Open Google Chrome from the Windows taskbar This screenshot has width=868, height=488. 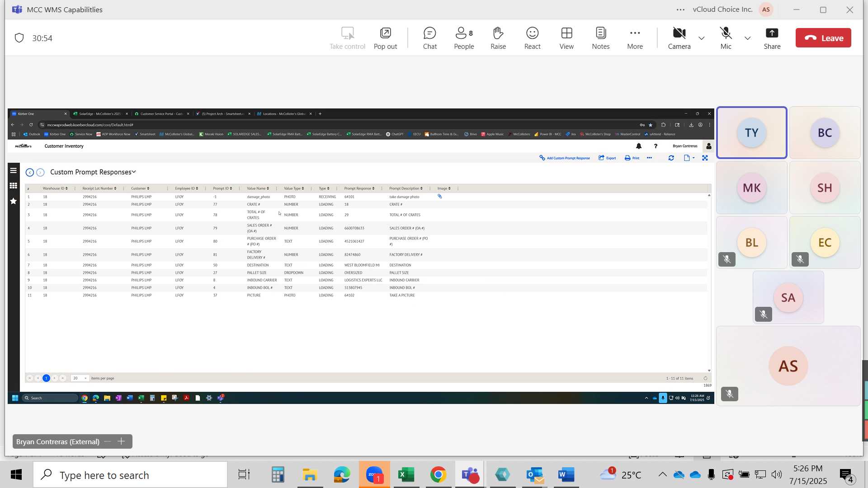[x=438, y=475]
